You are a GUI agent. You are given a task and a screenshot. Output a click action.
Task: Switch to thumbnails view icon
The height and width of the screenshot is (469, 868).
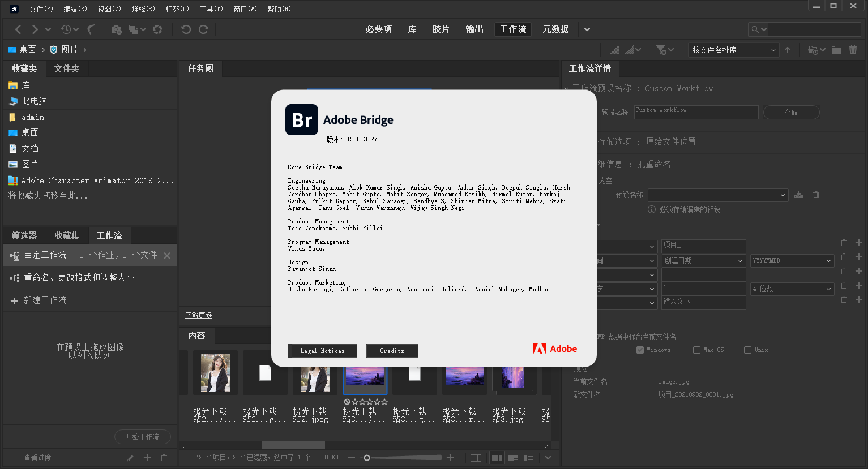coord(497,458)
